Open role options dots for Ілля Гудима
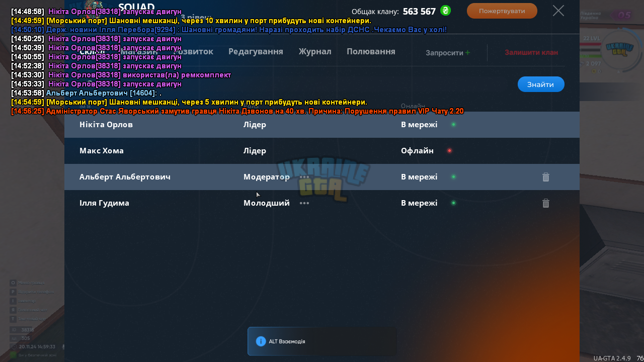Screen dimensions: 644x362 [304, 203]
